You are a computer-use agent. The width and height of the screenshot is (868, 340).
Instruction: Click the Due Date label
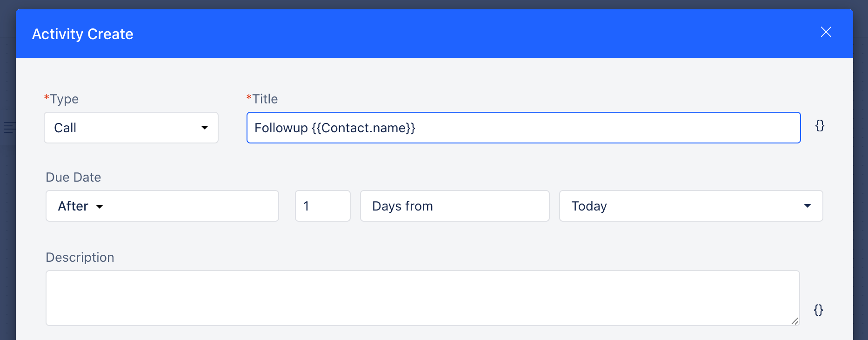[x=73, y=177]
